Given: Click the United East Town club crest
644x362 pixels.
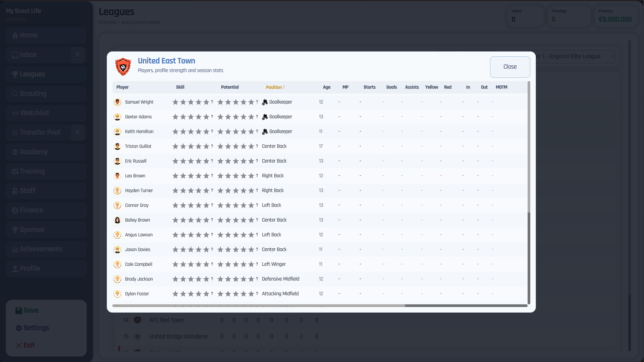Looking at the screenshot, I should pos(123,66).
